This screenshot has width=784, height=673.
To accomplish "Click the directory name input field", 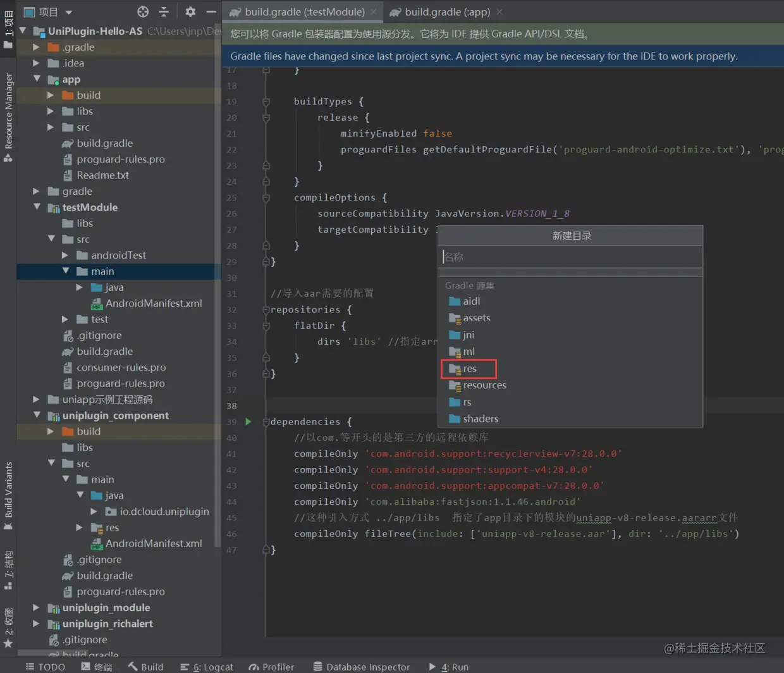I will (x=570, y=257).
